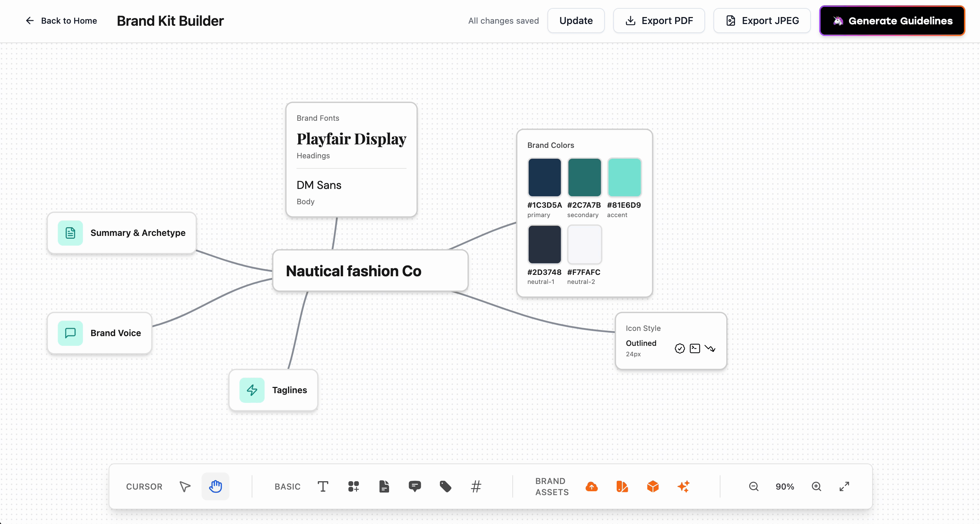This screenshot has width=980, height=524.
Task: Select the tag tool in the toolbar
Action: coord(445,486)
